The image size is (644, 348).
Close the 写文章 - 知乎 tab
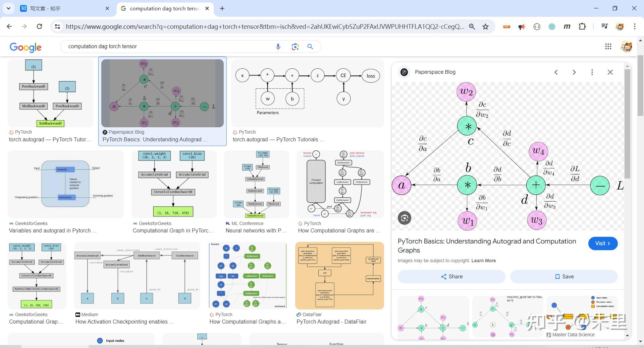[107, 8]
